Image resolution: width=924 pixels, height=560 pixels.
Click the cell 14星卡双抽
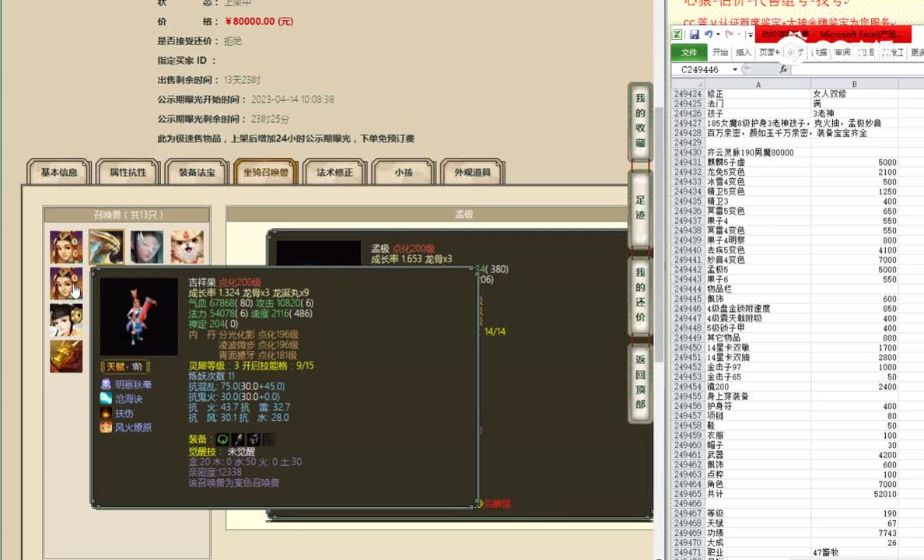[x=758, y=357]
